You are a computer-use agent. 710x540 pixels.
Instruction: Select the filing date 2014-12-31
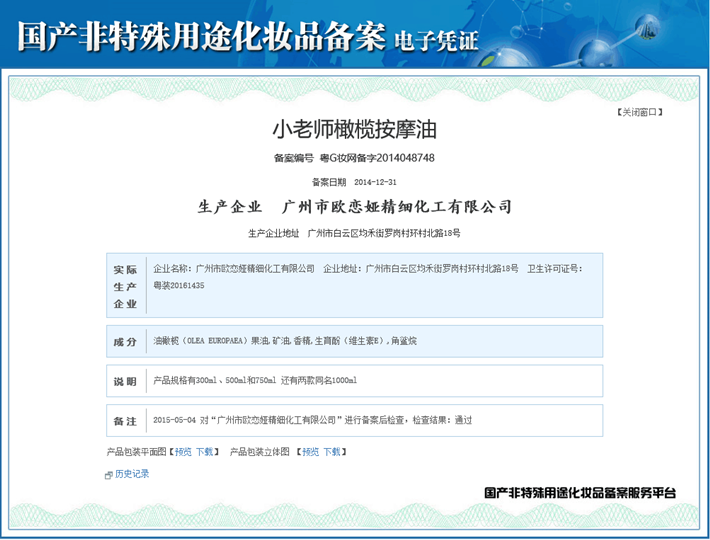pos(375,182)
